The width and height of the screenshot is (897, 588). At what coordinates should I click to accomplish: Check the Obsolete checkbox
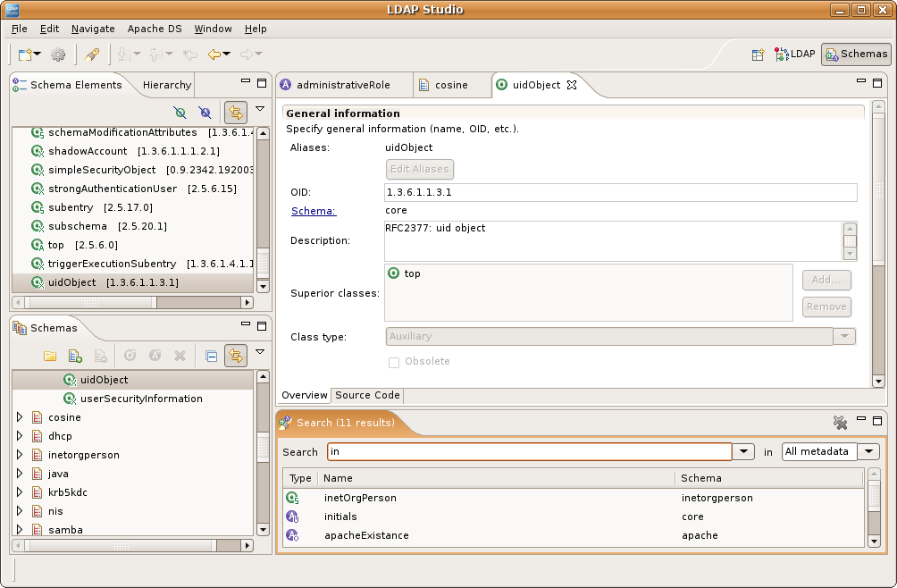[394, 362]
